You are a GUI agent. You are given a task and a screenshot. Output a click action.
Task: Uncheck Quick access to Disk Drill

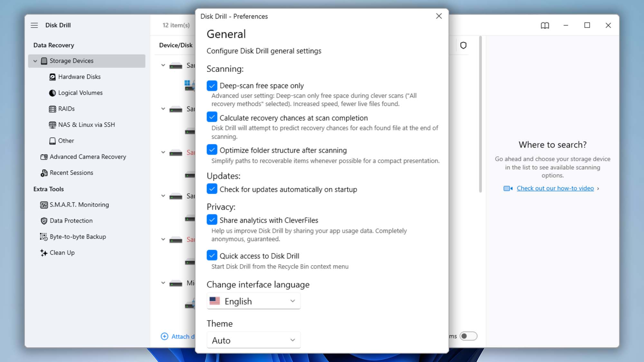[x=212, y=255]
